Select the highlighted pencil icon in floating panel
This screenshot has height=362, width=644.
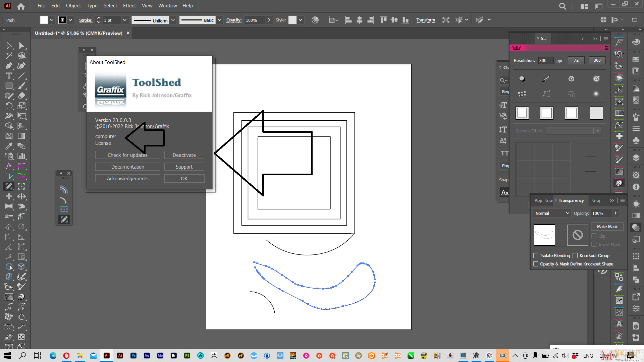[x=64, y=219]
